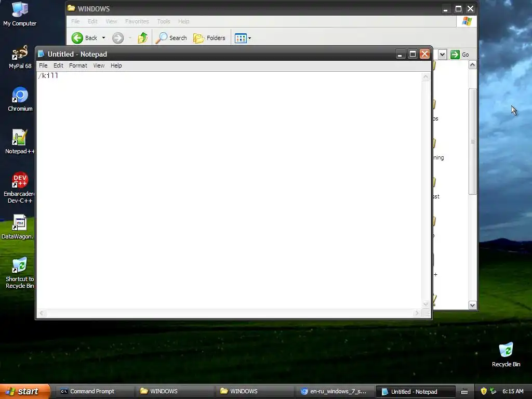This screenshot has height=399, width=532.
Task: Expand Back button history dropdown
Action: (x=103, y=38)
